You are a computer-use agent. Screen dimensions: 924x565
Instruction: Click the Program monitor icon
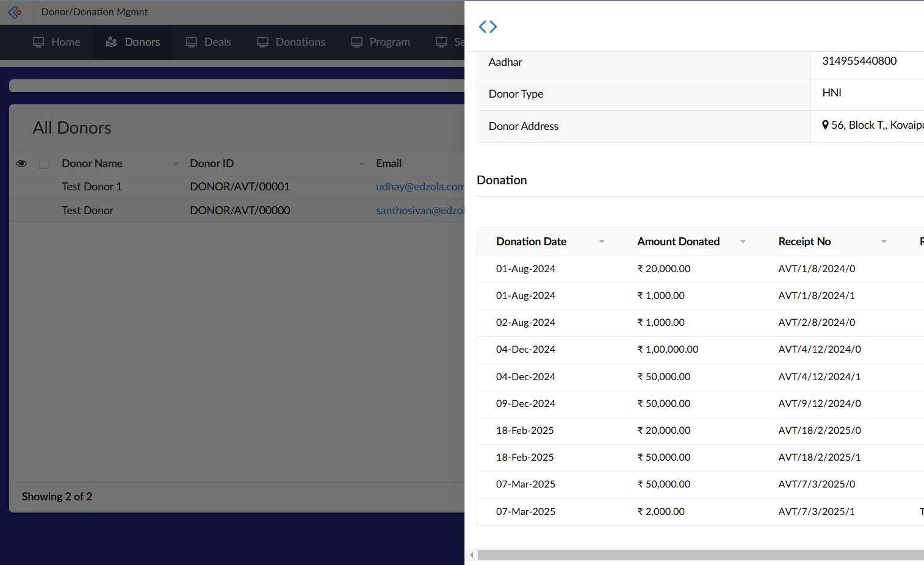coord(356,42)
